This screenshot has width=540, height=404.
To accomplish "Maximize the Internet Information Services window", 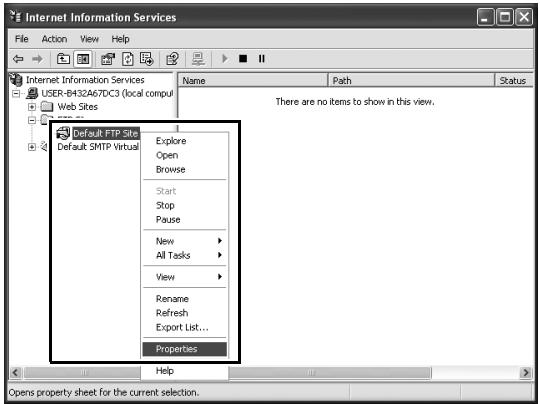I will coord(505,17).
